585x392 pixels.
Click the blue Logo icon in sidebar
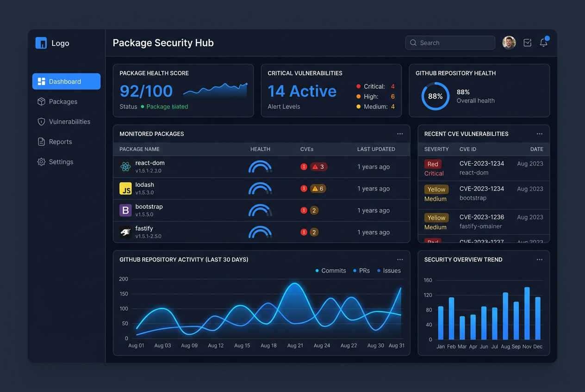click(41, 43)
